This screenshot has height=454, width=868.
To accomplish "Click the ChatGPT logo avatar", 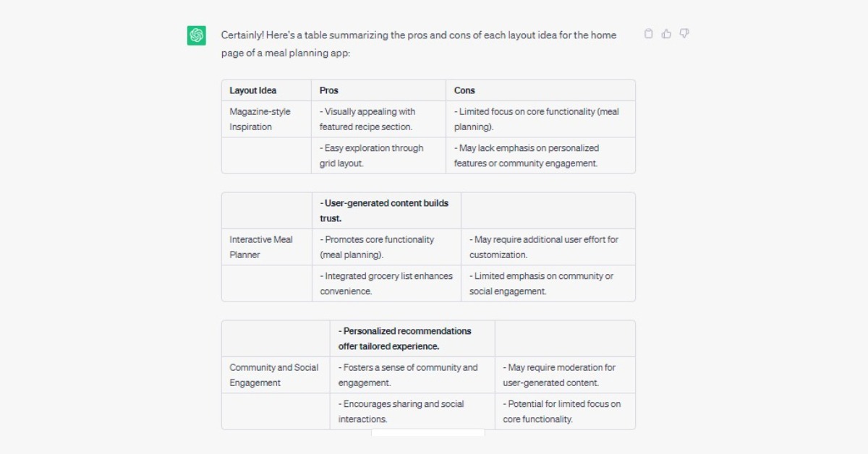I will point(196,35).
